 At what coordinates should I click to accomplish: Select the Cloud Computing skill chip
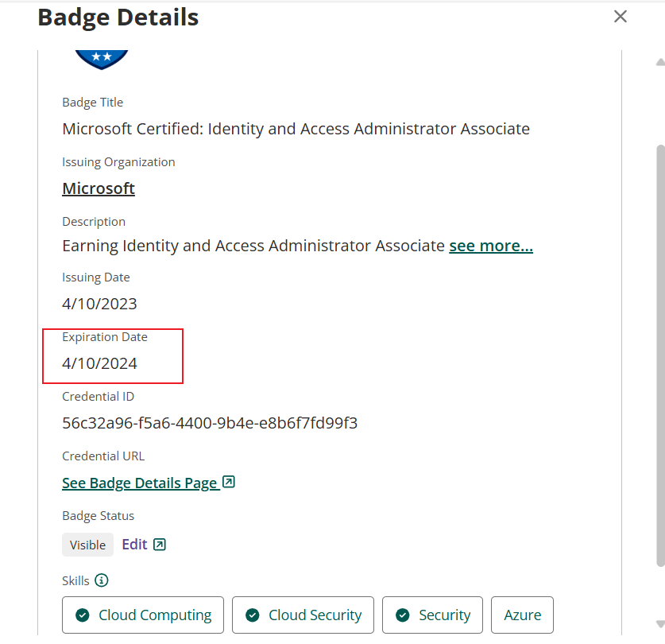[143, 615]
